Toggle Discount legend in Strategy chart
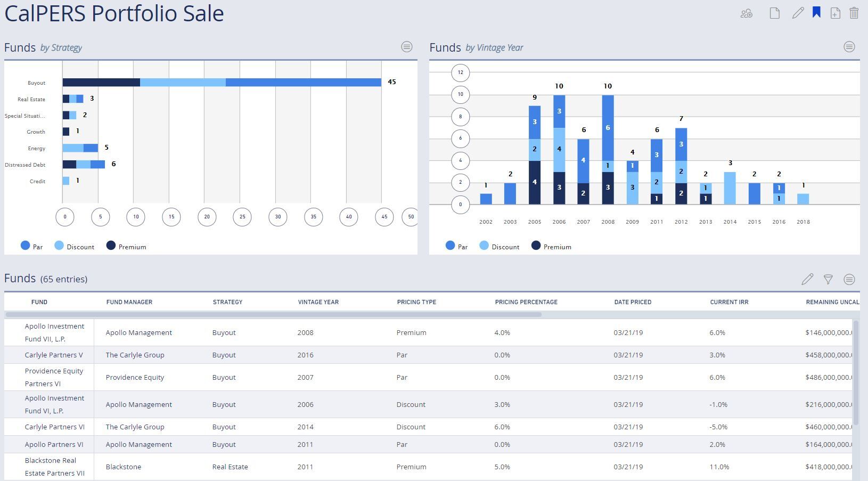 click(75, 246)
